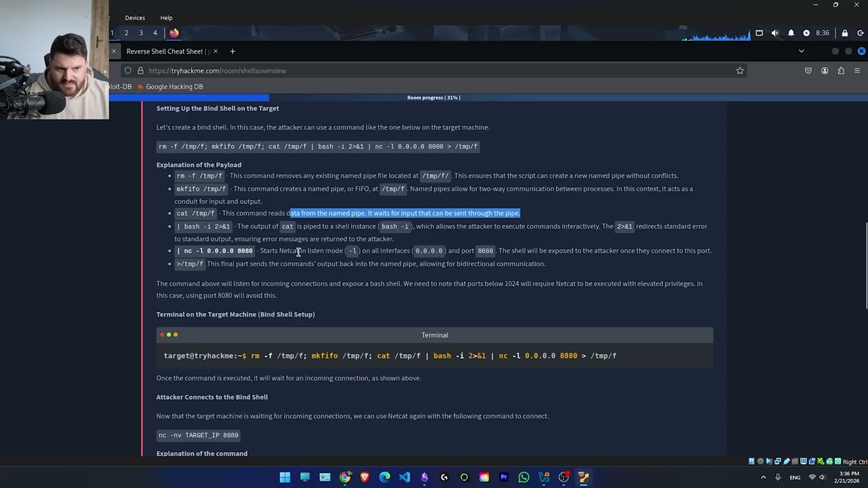868x488 pixels.
Task: Switch to Kali workspace 4
Action: 155,33
